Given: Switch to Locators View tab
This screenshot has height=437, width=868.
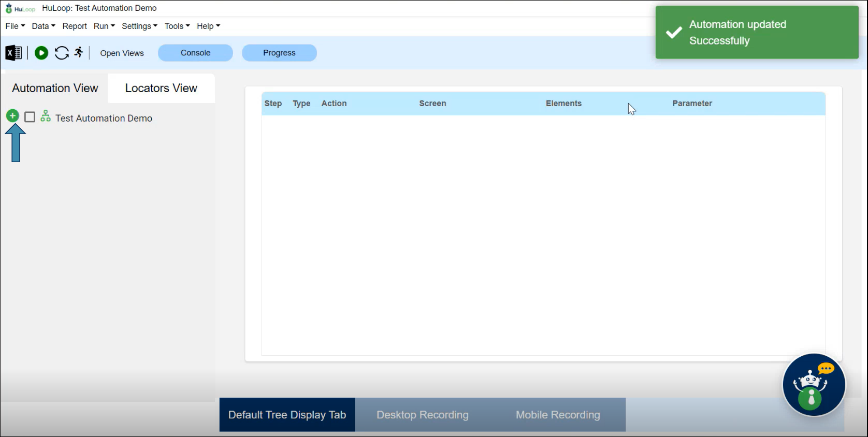Looking at the screenshot, I should pos(161,88).
